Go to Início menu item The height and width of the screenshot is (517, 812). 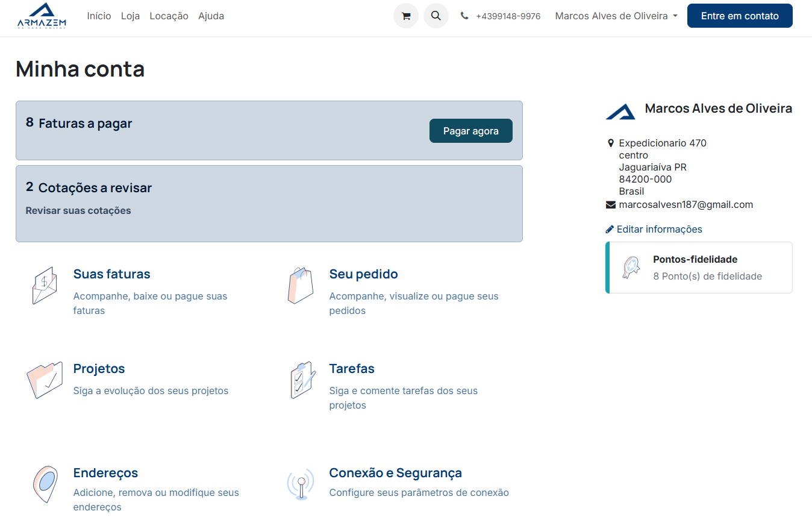coord(99,16)
